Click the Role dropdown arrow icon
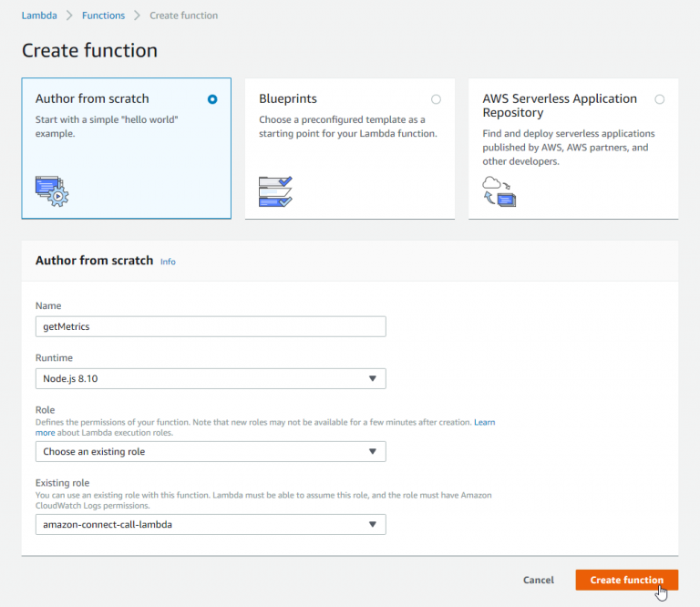The width and height of the screenshot is (700, 607). pos(372,451)
